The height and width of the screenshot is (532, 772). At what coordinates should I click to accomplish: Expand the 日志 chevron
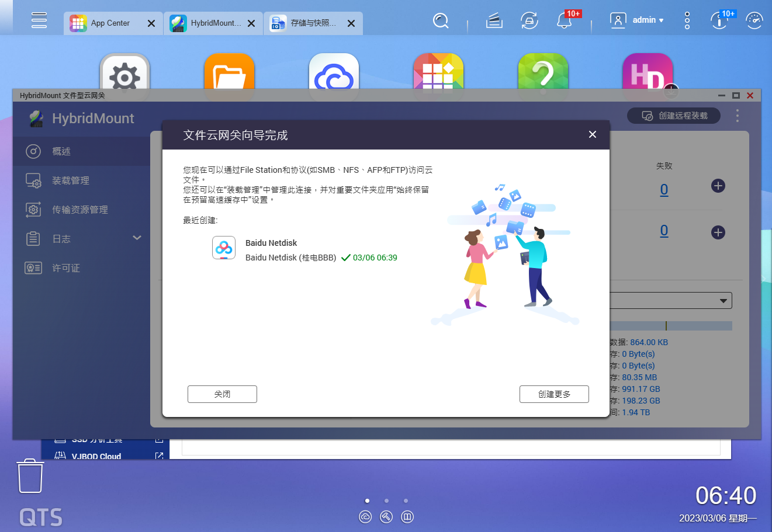click(137, 238)
